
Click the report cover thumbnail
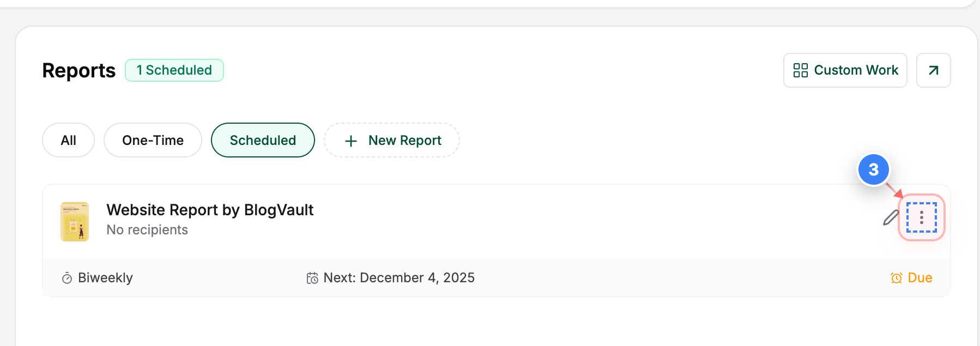(x=75, y=221)
